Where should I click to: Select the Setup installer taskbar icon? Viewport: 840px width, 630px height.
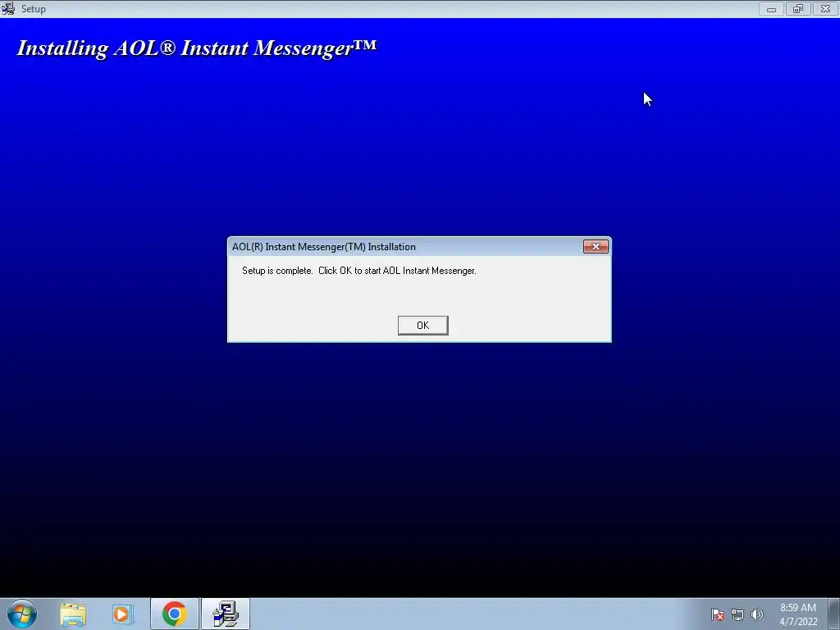pyautogui.click(x=226, y=614)
